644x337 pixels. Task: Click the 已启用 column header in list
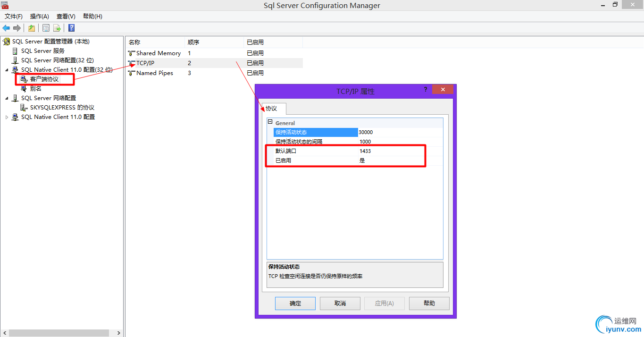tap(273, 42)
